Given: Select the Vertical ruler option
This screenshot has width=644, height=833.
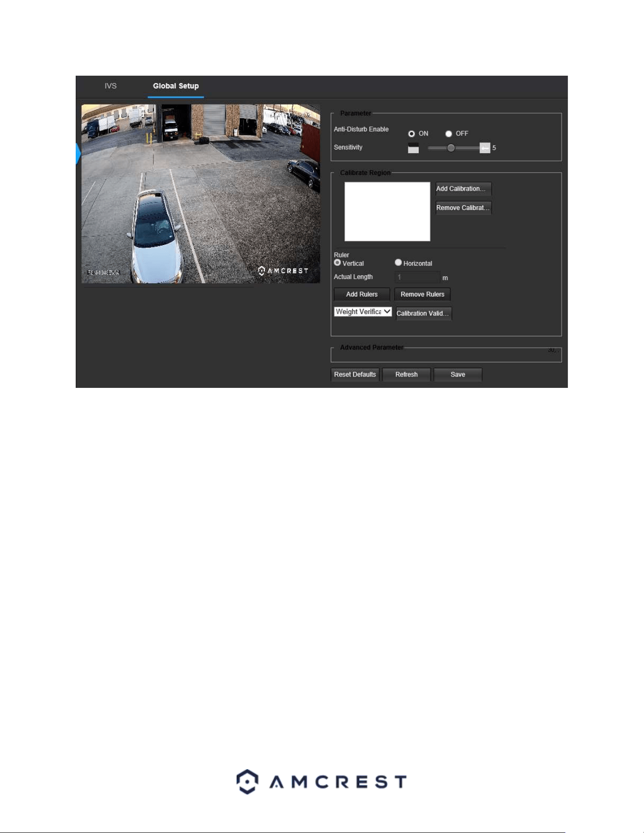Looking at the screenshot, I should (x=337, y=263).
